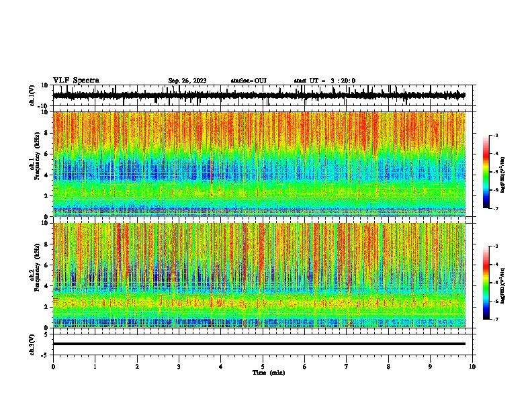
Task: Click the ch.2 spectrogram color scale bar
Action: [x=486, y=283]
